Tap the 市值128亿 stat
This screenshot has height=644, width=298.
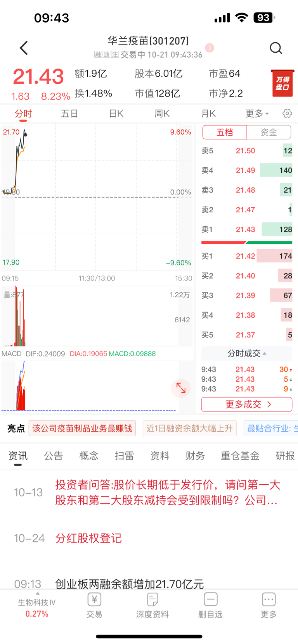157,93
